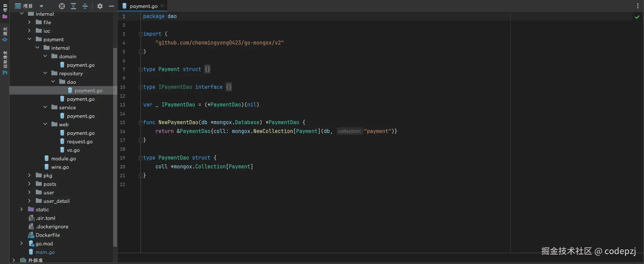The width and height of the screenshot is (644, 264).
Task: Expand the go.mod node
Action: [21, 243]
